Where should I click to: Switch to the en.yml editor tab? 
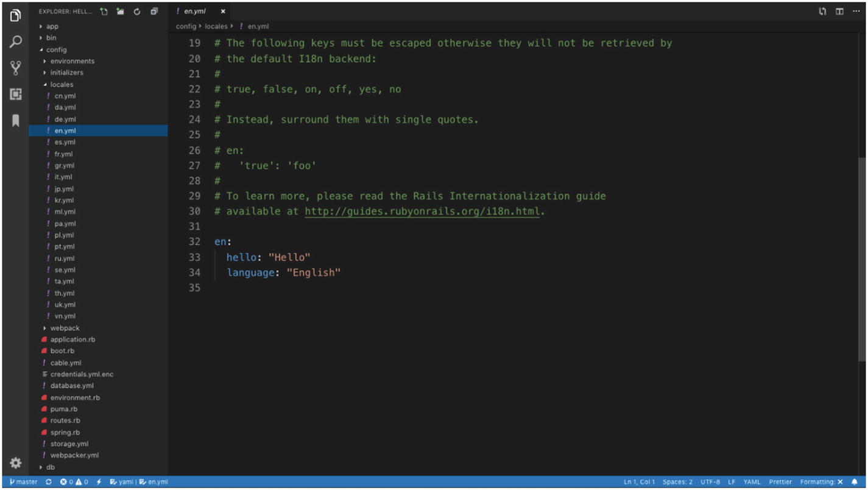point(194,11)
